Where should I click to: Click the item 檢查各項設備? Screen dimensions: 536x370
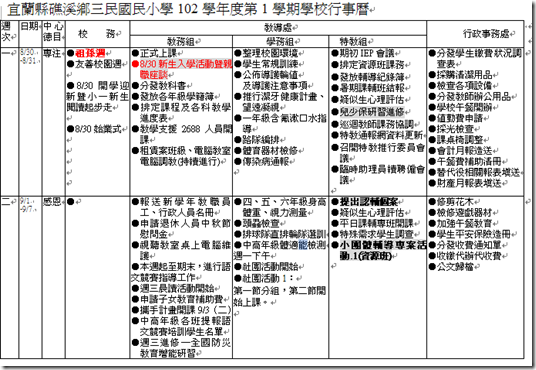(x=464, y=85)
